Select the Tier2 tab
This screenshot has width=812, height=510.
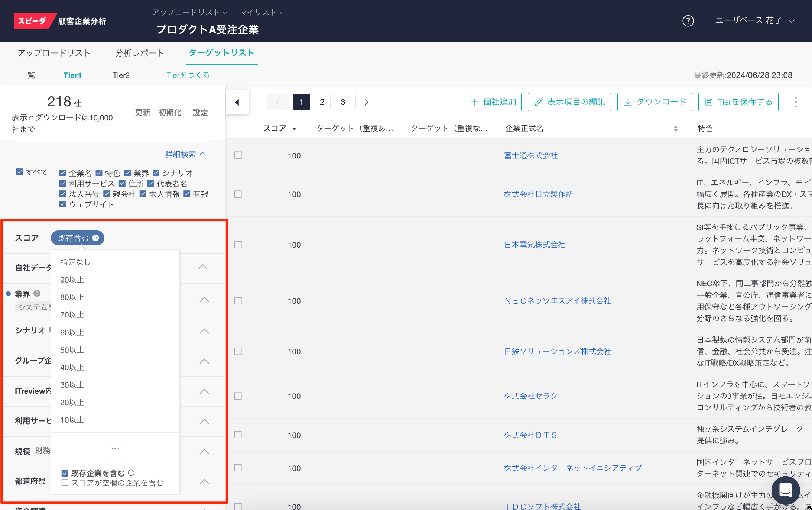121,75
